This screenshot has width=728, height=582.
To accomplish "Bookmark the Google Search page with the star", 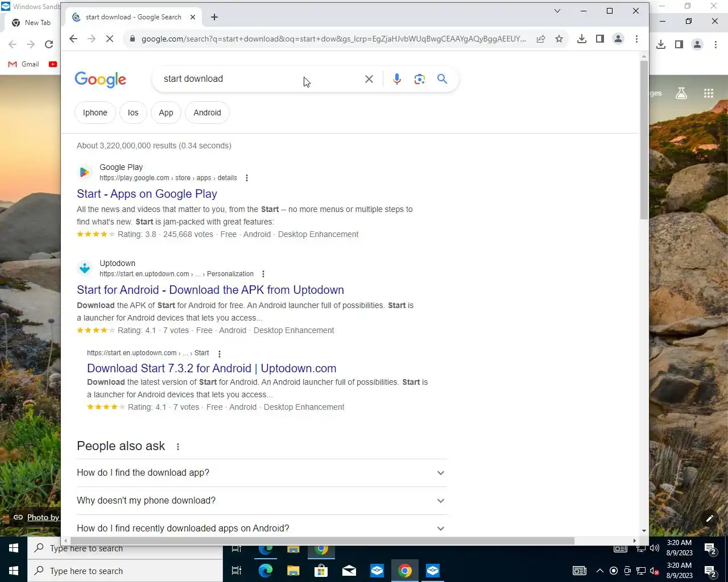I will click(559, 39).
